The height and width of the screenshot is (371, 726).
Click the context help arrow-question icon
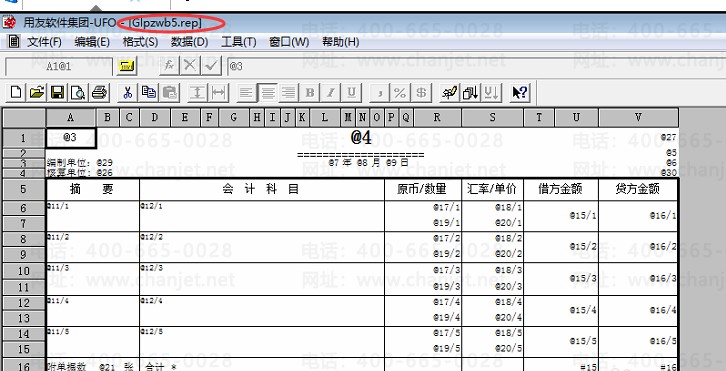click(519, 92)
